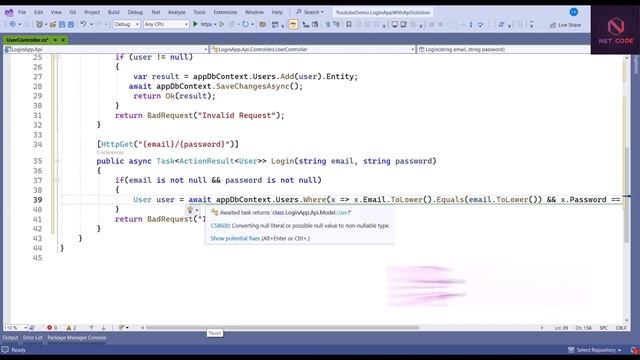Click the notifications icon in status bar corner
Viewport: 640px width, 360px height.
coord(634,350)
